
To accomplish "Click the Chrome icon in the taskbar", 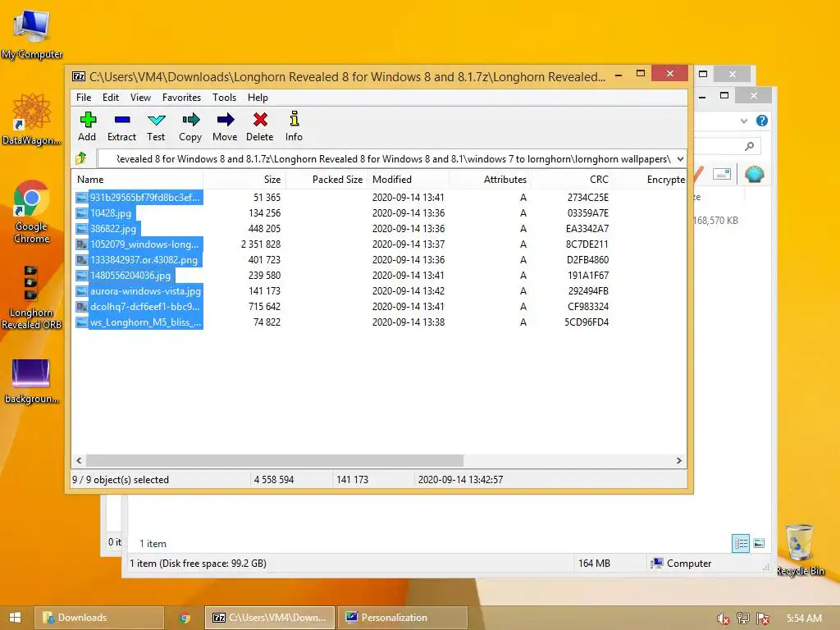I will pos(185,618).
